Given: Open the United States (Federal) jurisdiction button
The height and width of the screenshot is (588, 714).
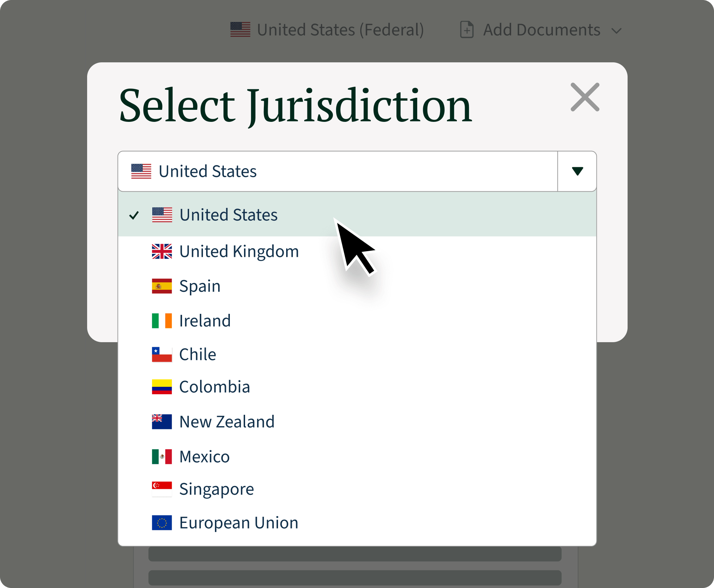Looking at the screenshot, I should click(x=327, y=30).
